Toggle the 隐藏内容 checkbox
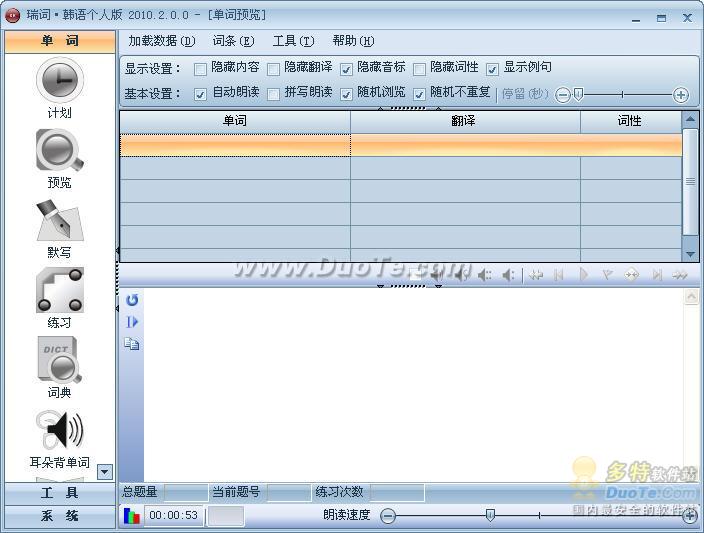The height and width of the screenshot is (533, 704). pyautogui.click(x=200, y=69)
